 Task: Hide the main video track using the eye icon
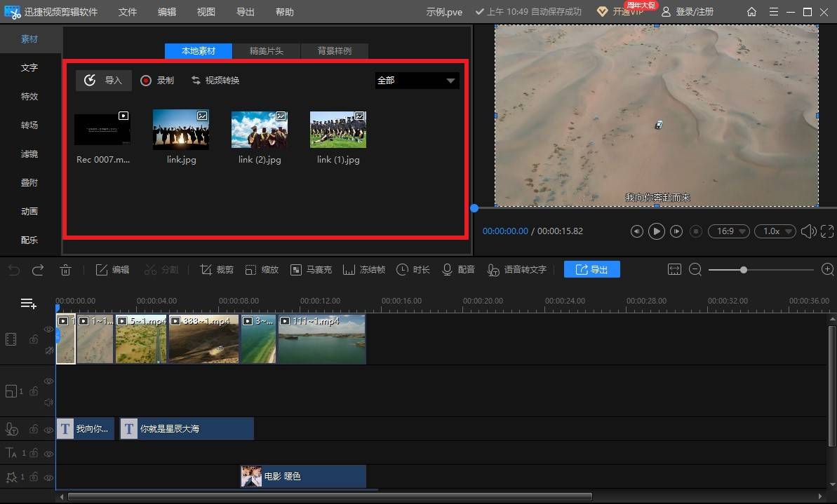(49, 329)
